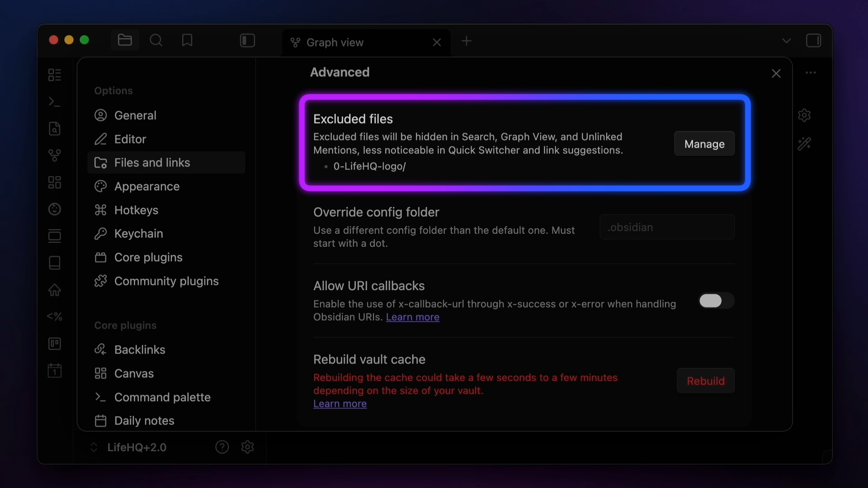
Task: Click the search magnifier icon
Action: [156, 41]
